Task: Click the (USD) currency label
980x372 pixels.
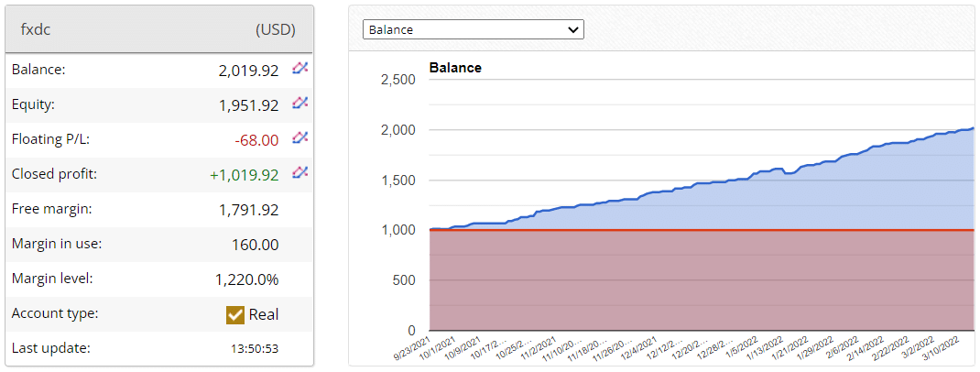Action: tap(275, 29)
